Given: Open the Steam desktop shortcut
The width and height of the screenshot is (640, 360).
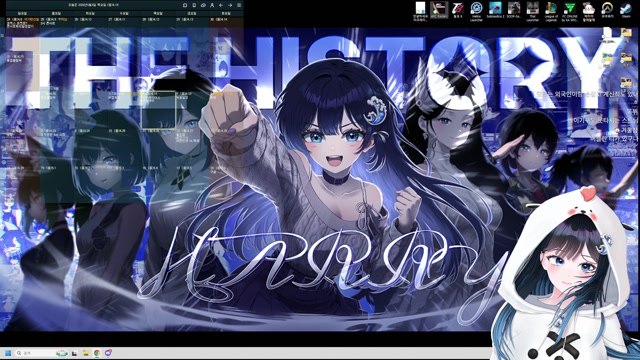Looking at the screenshot, I should pyautogui.click(x=625, y=11).
